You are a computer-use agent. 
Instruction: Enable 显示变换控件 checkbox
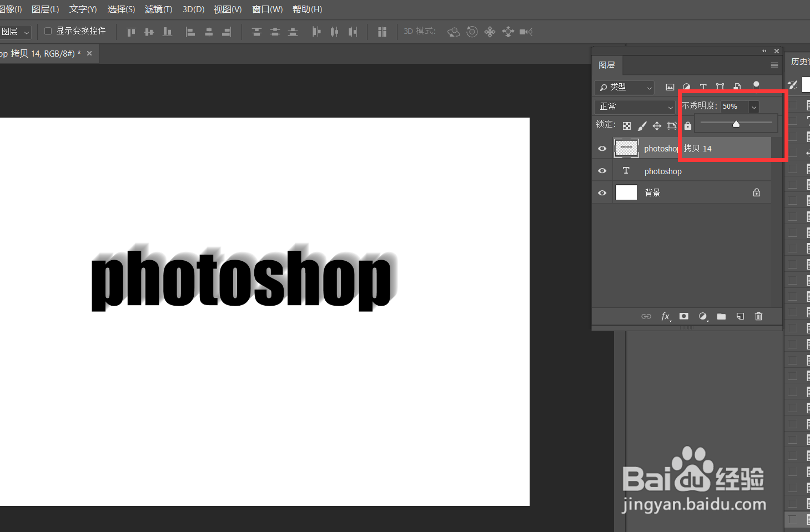(48, 31)
